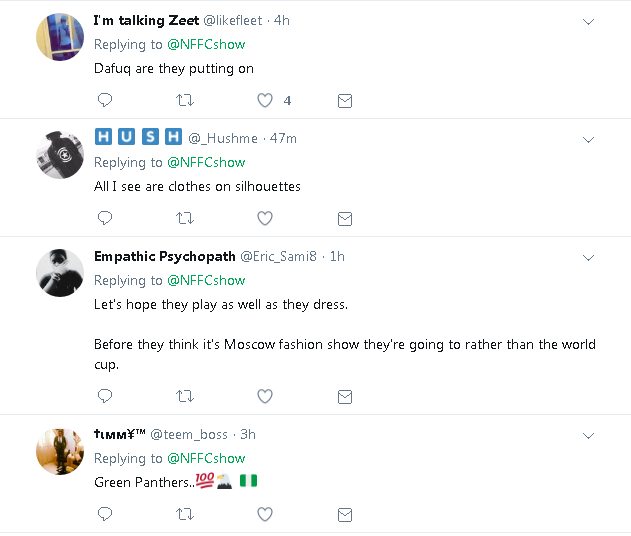Open the dropdown caret on Eric_Sami8's tweet
This screenshot has height=536, width=631.
(588, 257)
